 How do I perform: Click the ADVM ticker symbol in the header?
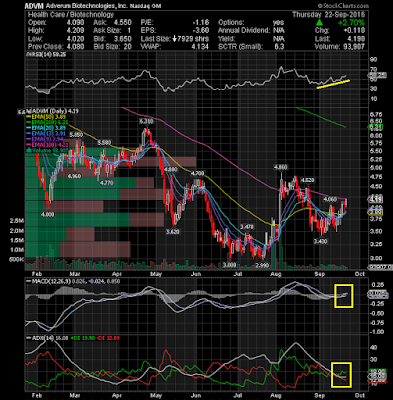tap(35, 6)
